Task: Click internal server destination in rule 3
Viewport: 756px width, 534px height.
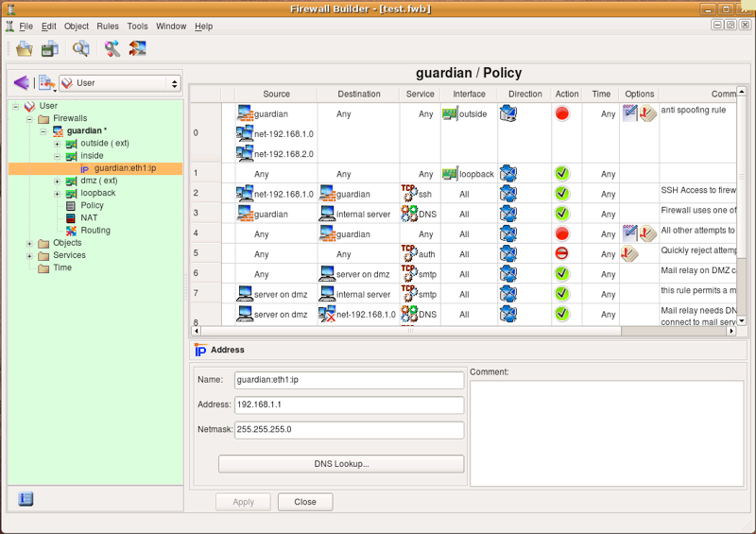Action: 355,214
